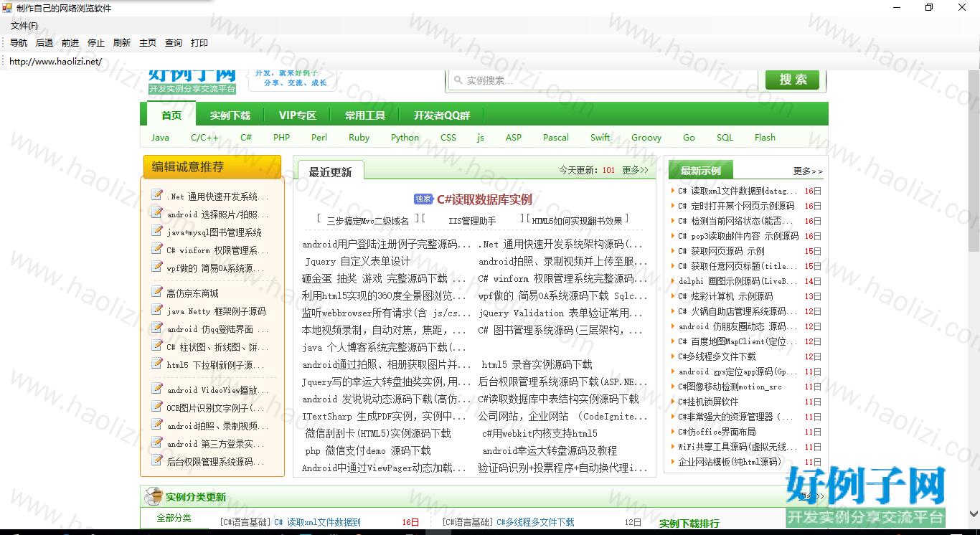The image size is (980, 535).
Task: Click the 查询 toolbar button
Action: [174, 43]
